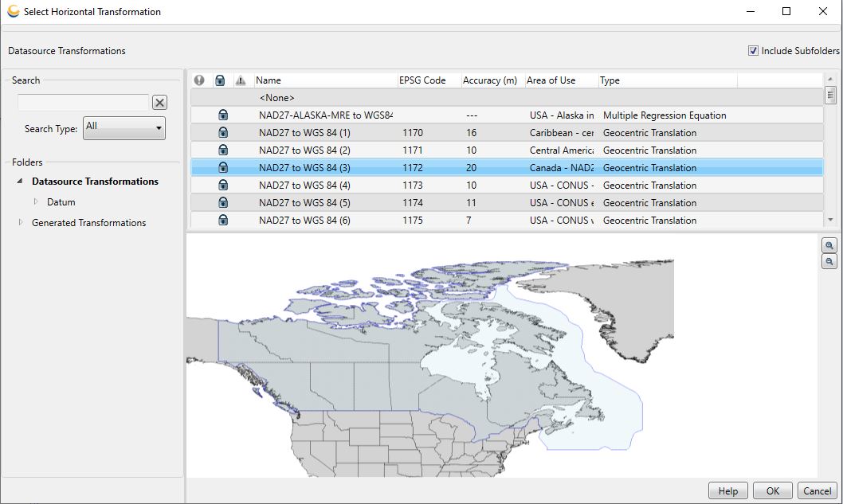This screenshot has width=843, height=504.
Task: Expand the Generated Transformations folder
Action: point(21,222)
